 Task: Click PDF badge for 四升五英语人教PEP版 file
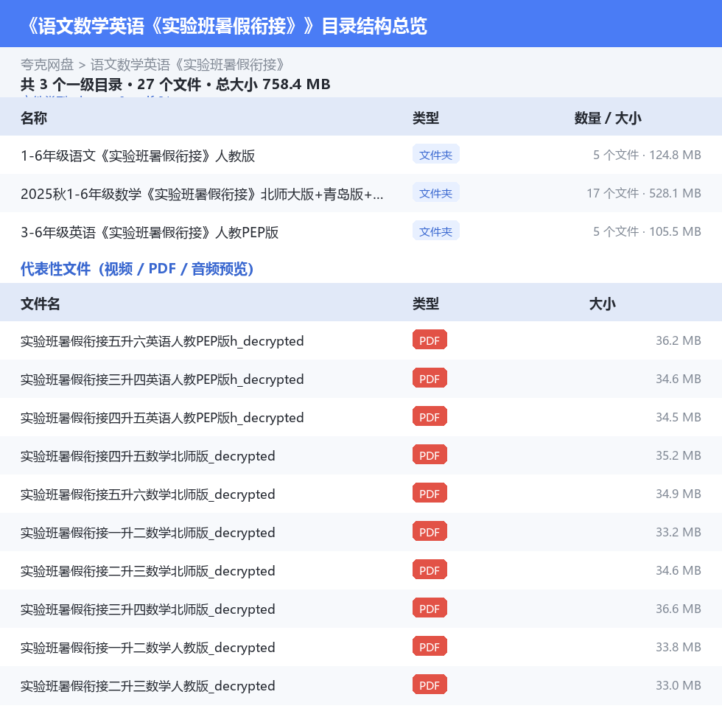[430, 416]
